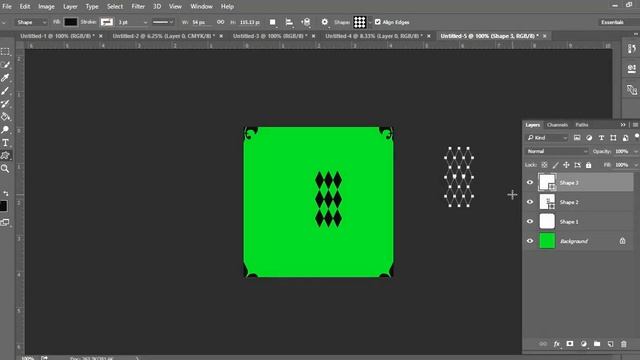Create a new layer
640x360 pixels.
(x=611, y=344)
